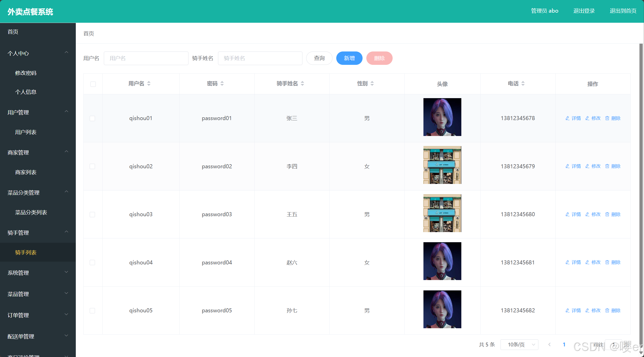Click the previous page arrow in pagination

click(549, 344)
